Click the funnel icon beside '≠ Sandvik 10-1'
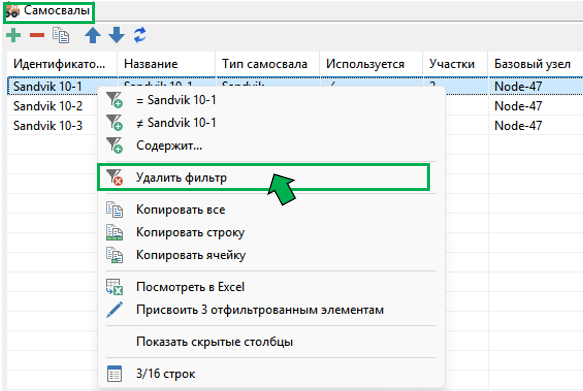Image resolution: width=583 pixels, height=391 pixels. tap(115, 123)
